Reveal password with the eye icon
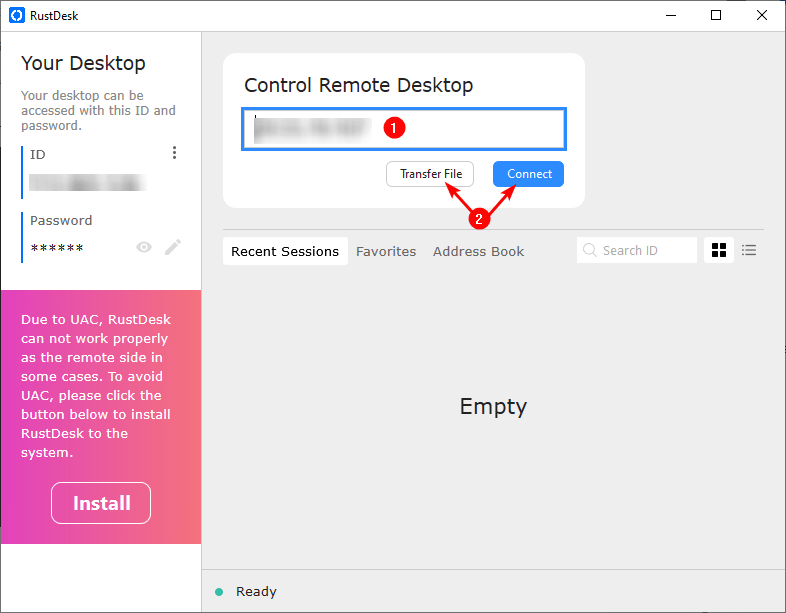Image resolution: width=786 pixels, height=613 pixels. click(144, 247)
